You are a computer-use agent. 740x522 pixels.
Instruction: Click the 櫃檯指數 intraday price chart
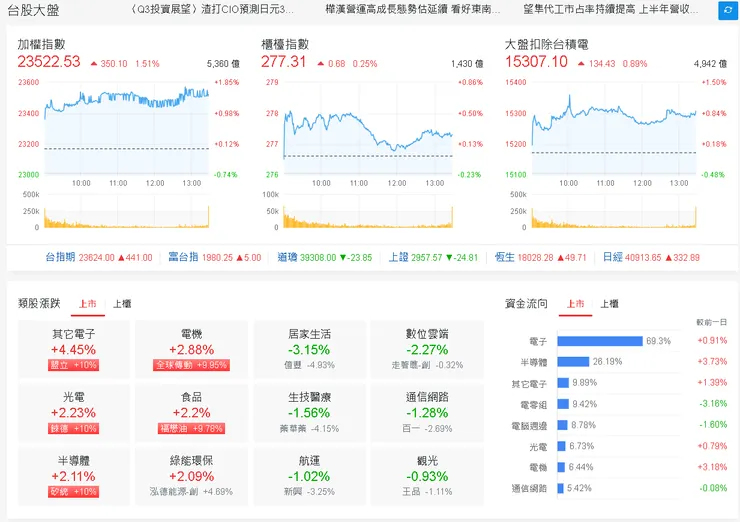pyautogui.click(x=368, y=128)
